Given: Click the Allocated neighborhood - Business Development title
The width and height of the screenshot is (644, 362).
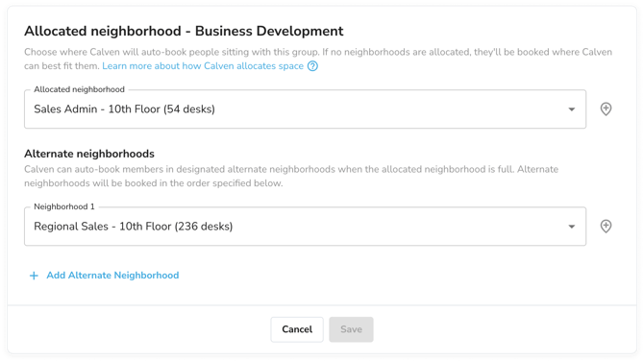Looking at the screenshot, I should point(184,31).
